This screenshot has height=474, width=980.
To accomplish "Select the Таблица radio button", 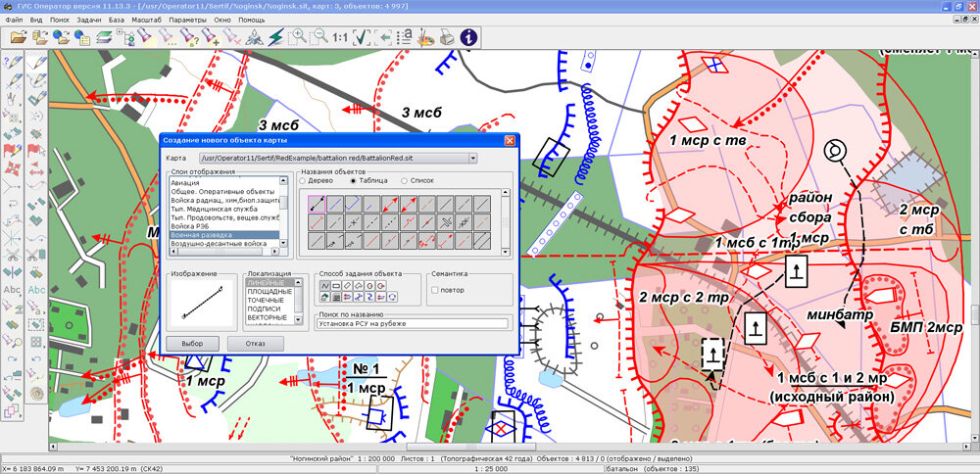I will click(x=354, y=180).
